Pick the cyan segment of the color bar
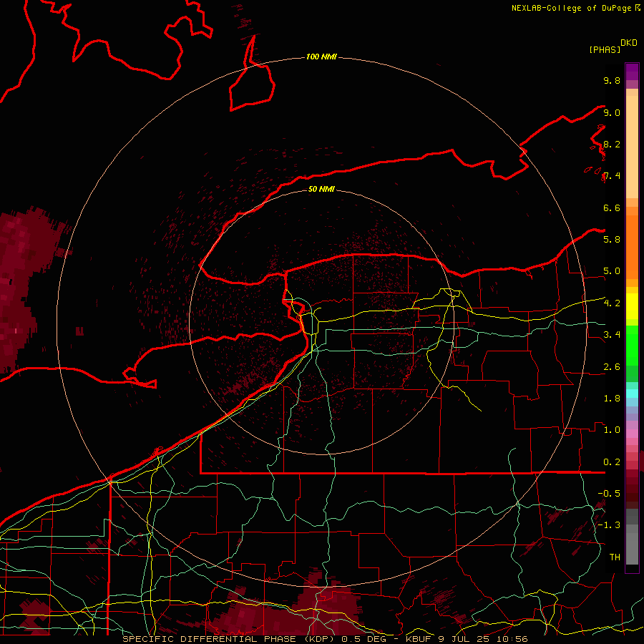Screen dimensions: 644x644 [632, 394]
